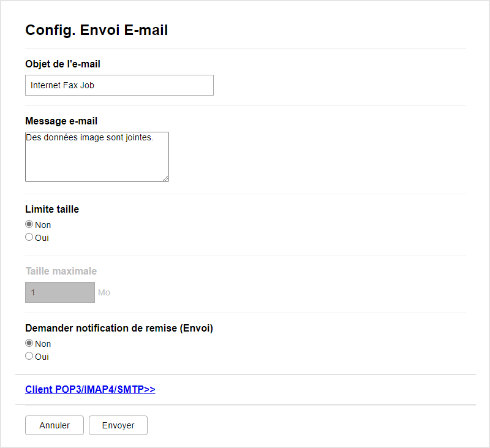Choose Oui radio for Demander notification de remise
Image resolution: width=490 pixels, height=448 pixels.
(x=29, y=356)
